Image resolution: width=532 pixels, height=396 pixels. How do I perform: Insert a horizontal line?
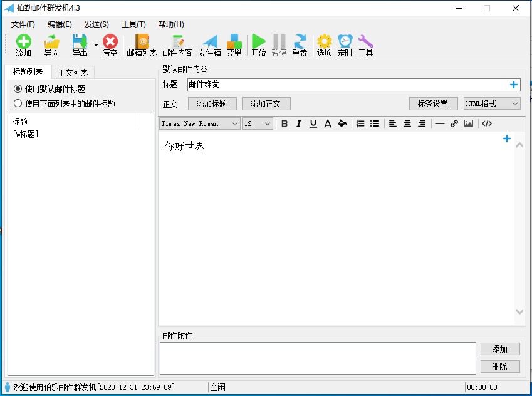(440, 124)
